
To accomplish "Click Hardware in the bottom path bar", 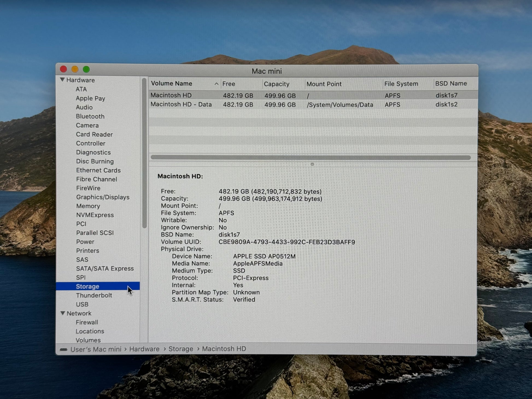I will (x=144, y=349).
